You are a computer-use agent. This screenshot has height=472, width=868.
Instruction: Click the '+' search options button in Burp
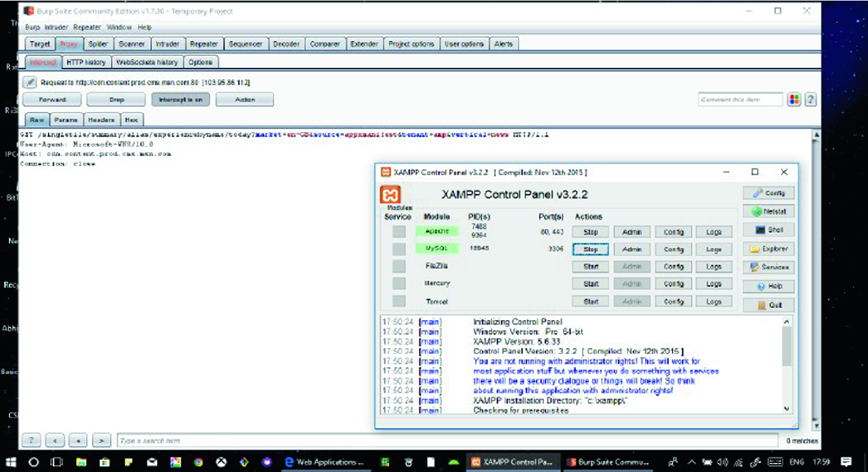(x=78, y=440)
